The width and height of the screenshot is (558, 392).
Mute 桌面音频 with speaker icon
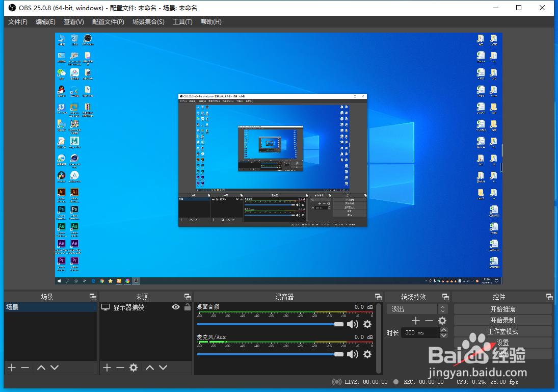point(353,324)
